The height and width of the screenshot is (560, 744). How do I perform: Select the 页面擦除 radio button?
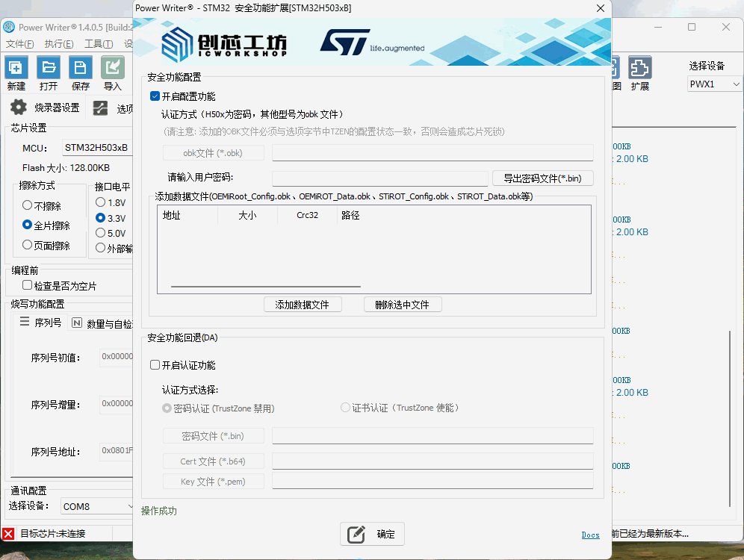pyautogui.click(x=28, y=245)
